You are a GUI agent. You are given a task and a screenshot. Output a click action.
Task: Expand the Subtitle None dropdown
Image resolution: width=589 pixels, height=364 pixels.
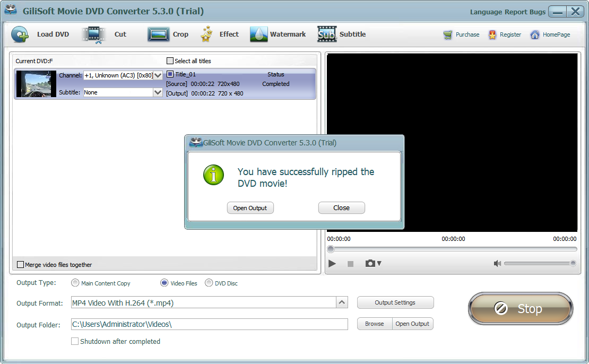[x=158, y=92]
